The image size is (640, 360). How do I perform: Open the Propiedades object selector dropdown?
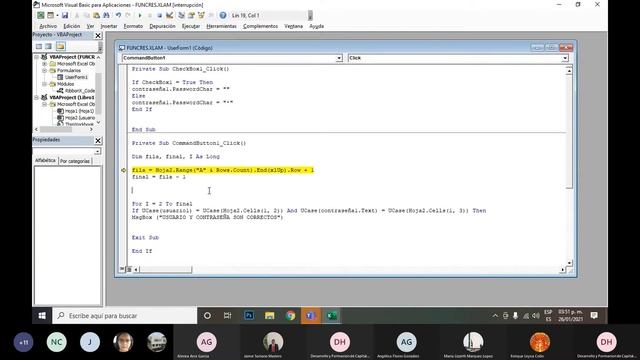(x=98, y=151)
